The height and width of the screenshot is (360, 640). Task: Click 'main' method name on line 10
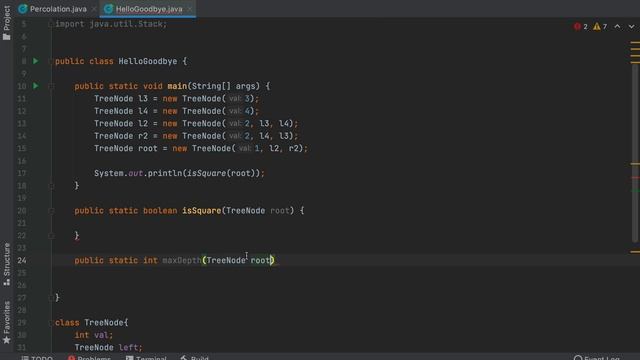(x=177, y=86)
